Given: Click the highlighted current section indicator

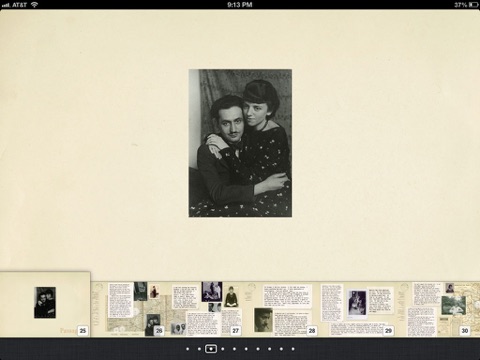Looking at the screenshot, I should (211, 349).
